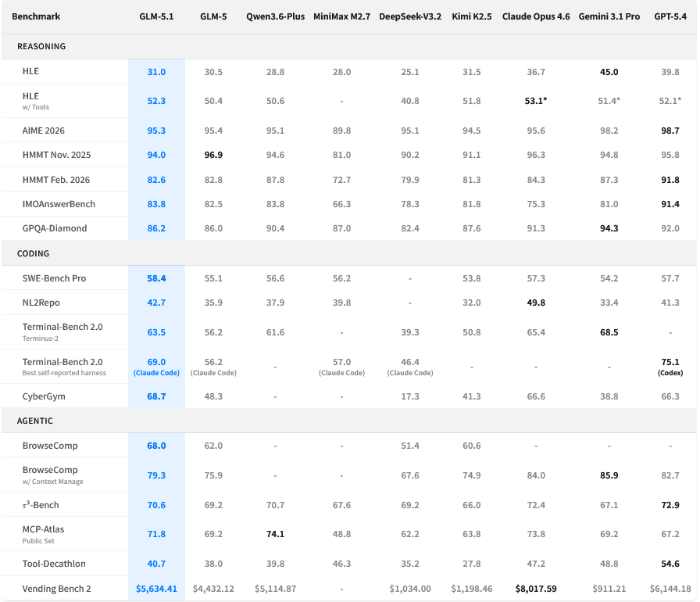Click the AIME 2026 row label

pyautogui.click(x=43, y=131)
